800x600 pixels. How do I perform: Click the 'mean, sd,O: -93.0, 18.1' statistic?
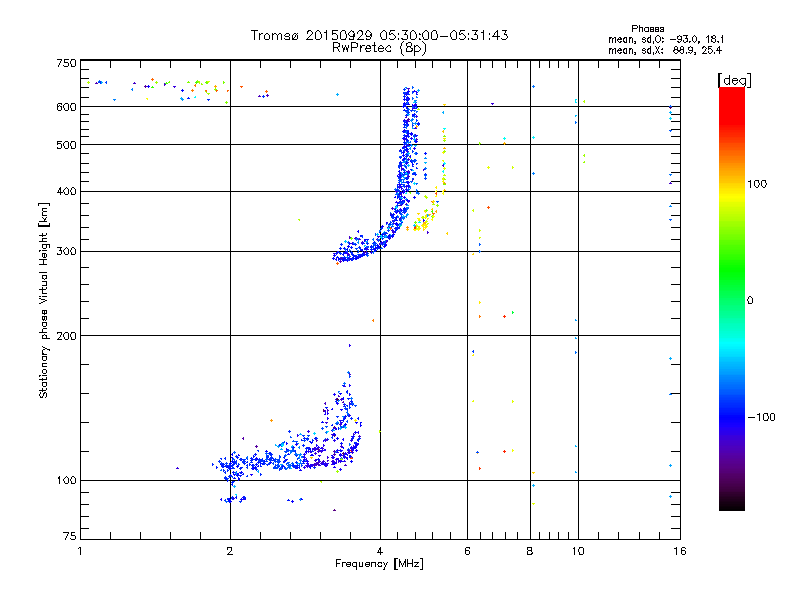[666, 39]
